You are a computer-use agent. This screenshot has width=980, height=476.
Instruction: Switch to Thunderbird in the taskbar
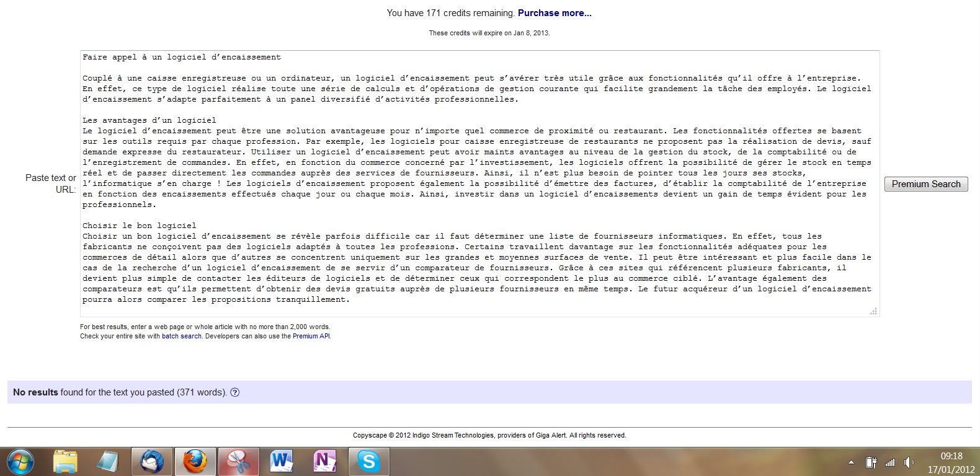[x=152, y=462]
